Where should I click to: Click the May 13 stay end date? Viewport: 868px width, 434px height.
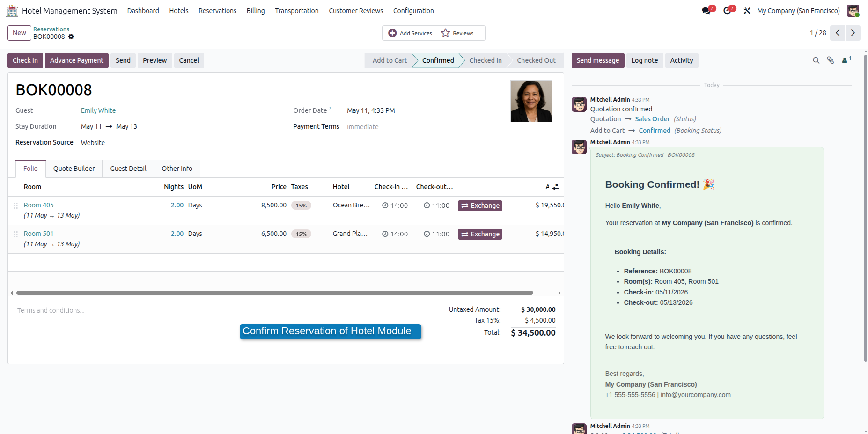[126, 126]
